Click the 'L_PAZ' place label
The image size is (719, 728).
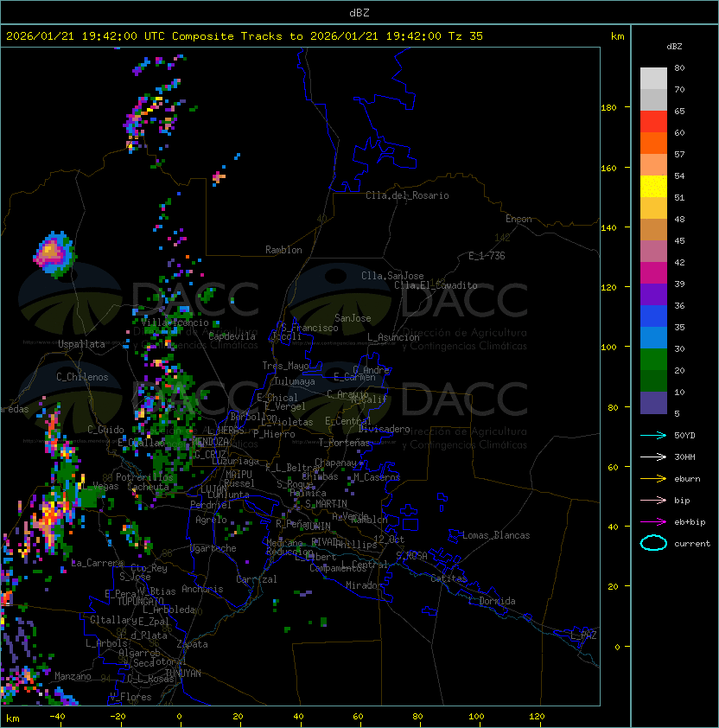point(583,635)
